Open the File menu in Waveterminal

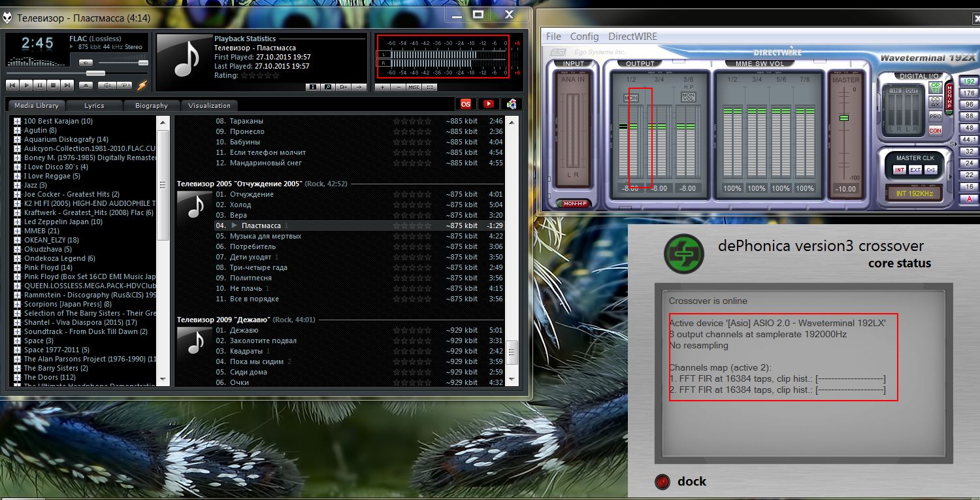coord(553,37)
